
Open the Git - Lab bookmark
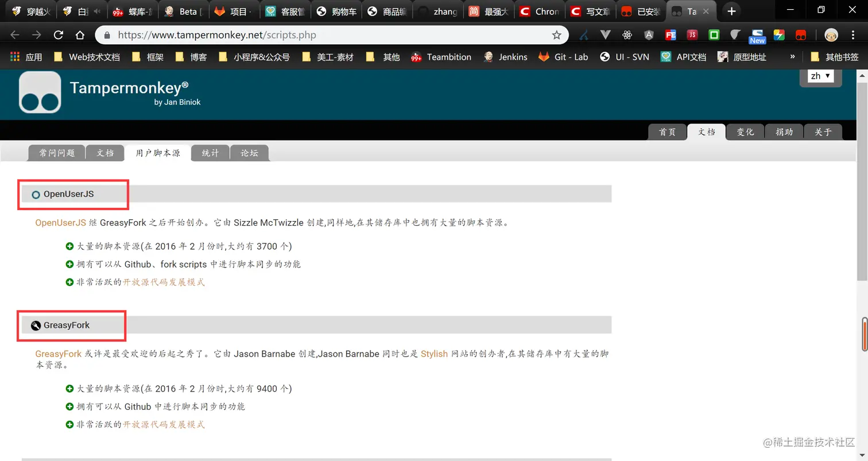point(563,57)
